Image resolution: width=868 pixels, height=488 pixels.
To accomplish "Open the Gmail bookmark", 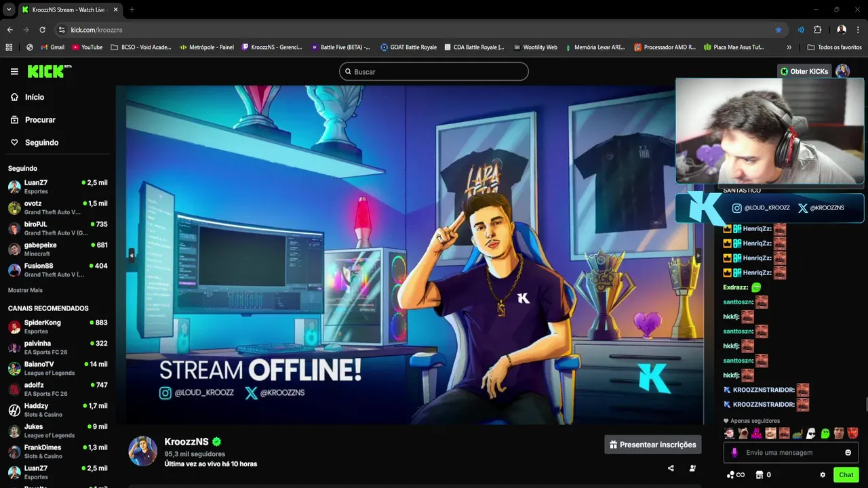I will coord(52,47).
